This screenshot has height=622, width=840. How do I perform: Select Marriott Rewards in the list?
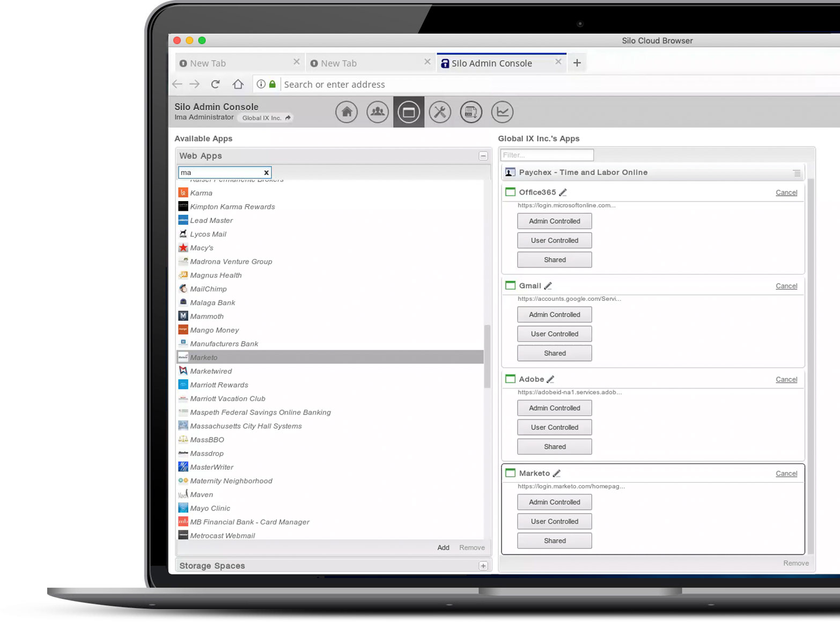coord(330,385)
